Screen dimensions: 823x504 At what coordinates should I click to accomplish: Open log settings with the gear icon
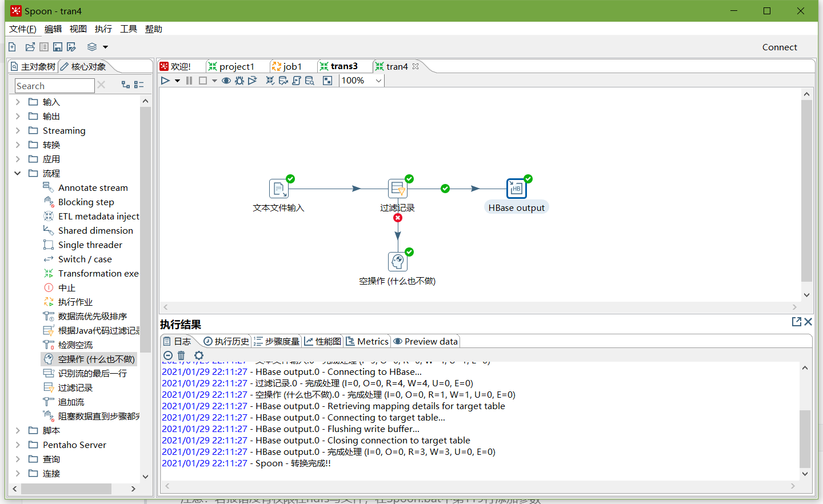198,355
